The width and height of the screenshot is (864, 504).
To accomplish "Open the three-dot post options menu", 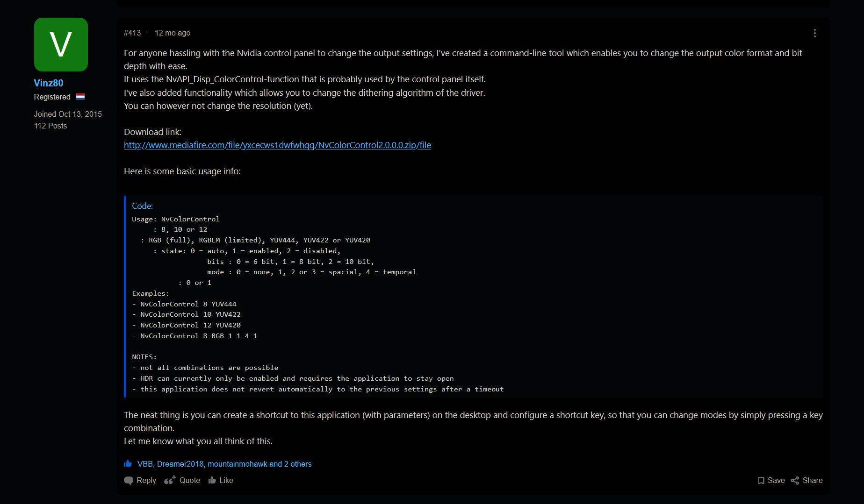I will [x=814, y=33].
